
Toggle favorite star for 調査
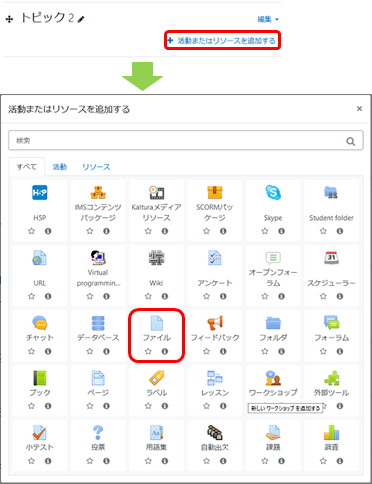(323, 461)
